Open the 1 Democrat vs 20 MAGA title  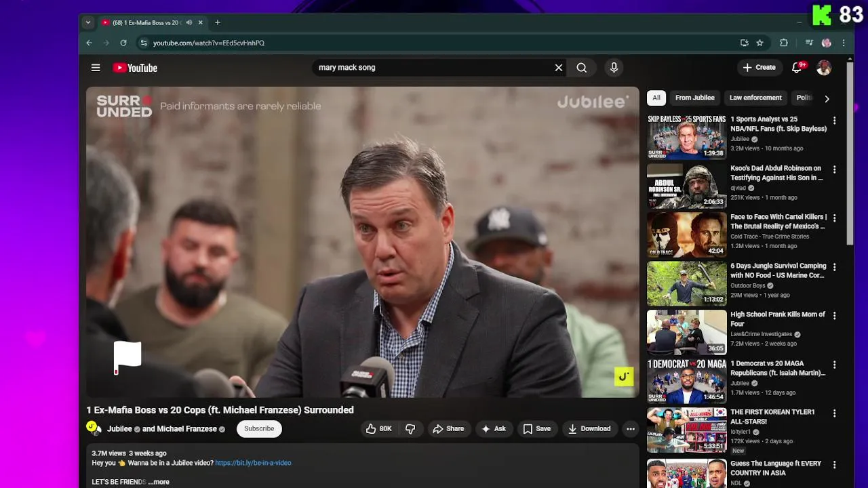point(778,368)
